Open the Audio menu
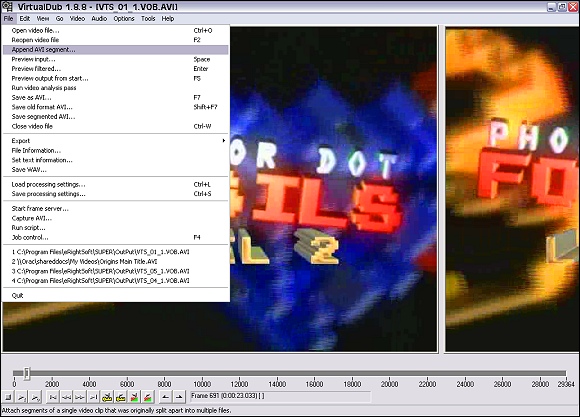The width and height of the screenshot is (580, 417). pos(99,19)
